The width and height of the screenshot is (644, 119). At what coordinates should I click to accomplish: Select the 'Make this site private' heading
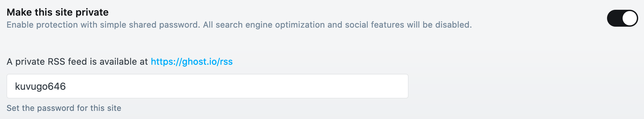(58, 12)
